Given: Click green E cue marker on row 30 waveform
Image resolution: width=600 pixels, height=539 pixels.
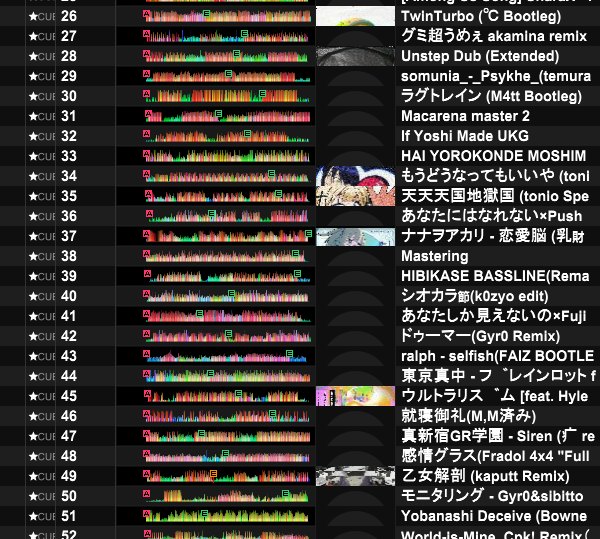Looking at the screenshot, I should tap(262, 93).
